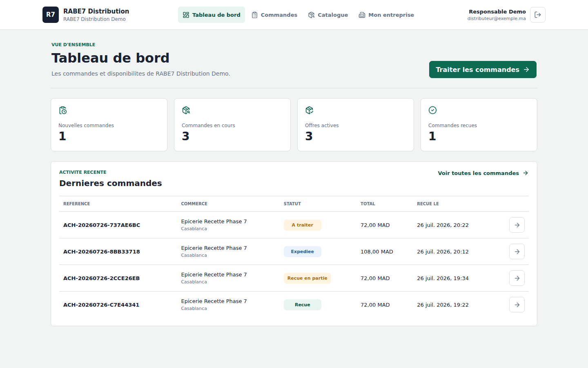Click the Recue en partie status badge
The image size is (588, 368).
(x=307, y=278)
